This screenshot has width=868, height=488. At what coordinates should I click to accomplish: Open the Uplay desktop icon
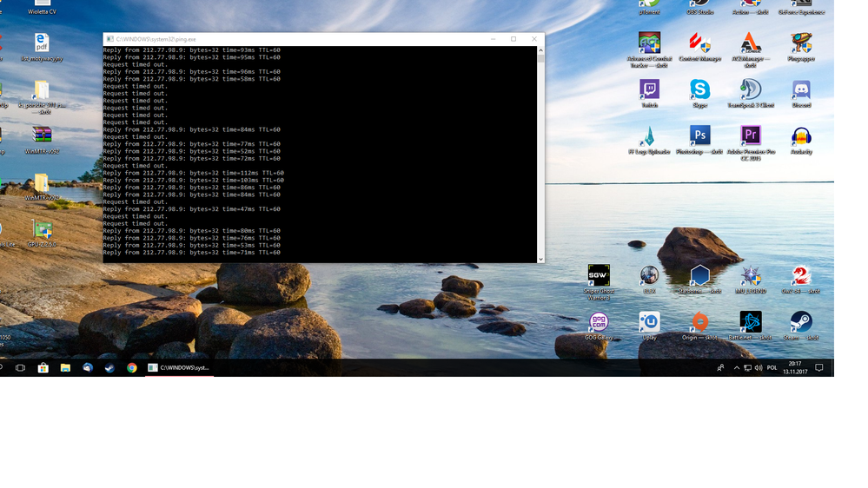coord(649,322)
